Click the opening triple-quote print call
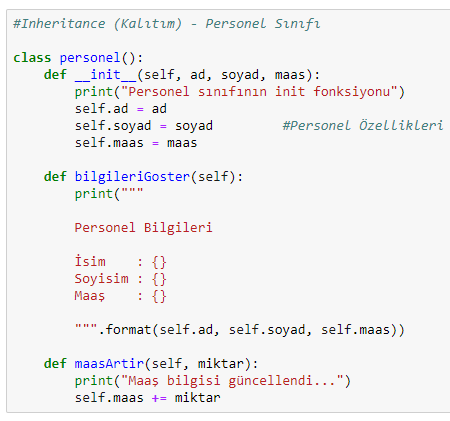 tap(109, 194)
